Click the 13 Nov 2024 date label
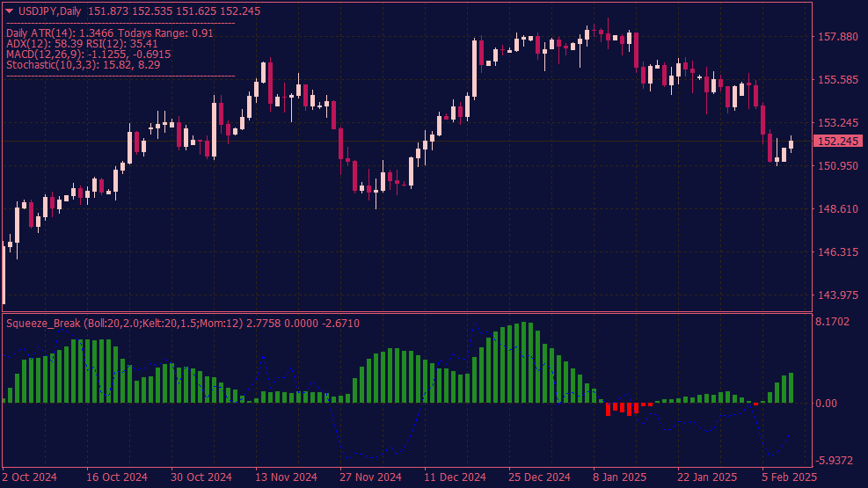The width and height of the screenshot is (868, 488). [x=286, y=477]
